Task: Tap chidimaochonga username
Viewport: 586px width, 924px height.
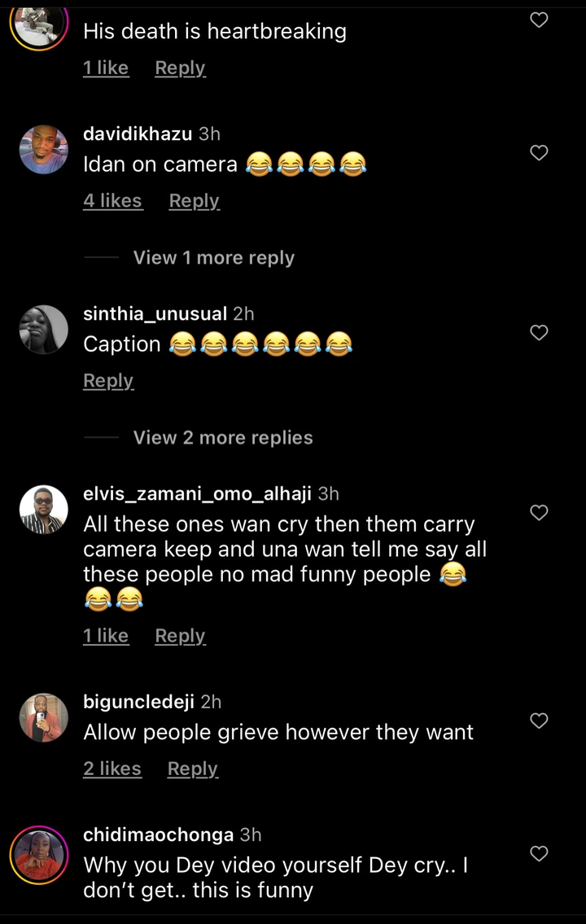Action: coord(158,834)
